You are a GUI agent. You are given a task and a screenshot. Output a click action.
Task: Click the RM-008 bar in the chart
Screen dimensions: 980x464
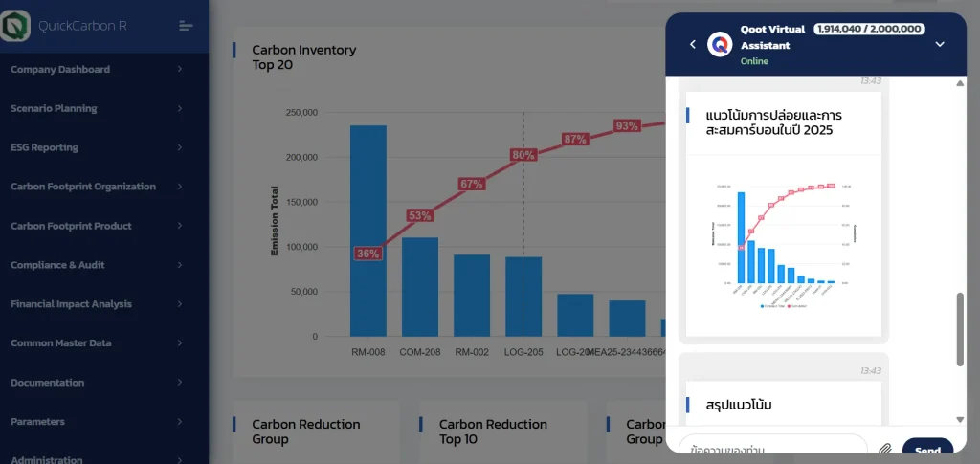click(368, 232)
